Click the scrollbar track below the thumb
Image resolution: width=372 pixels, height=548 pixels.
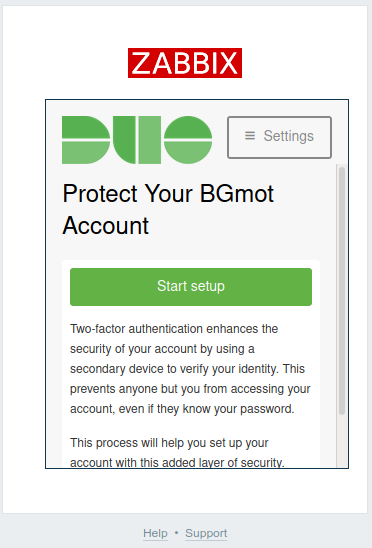click(x=342, y=441)
